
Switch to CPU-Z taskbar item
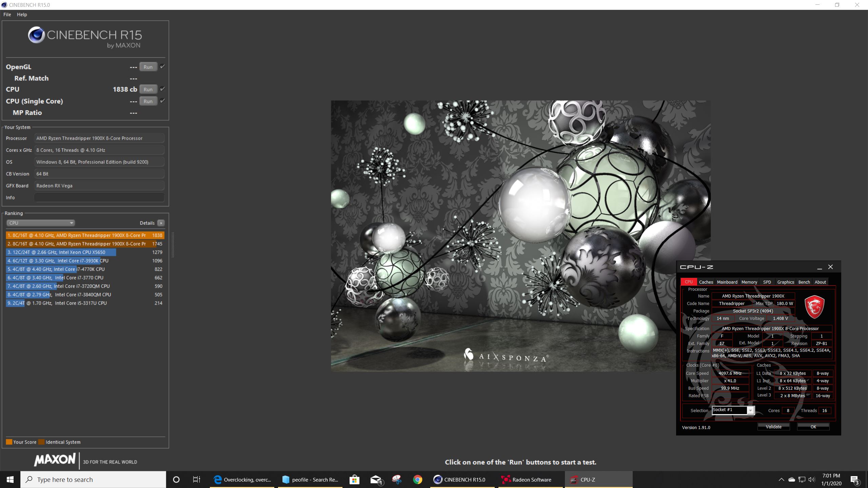598,480
